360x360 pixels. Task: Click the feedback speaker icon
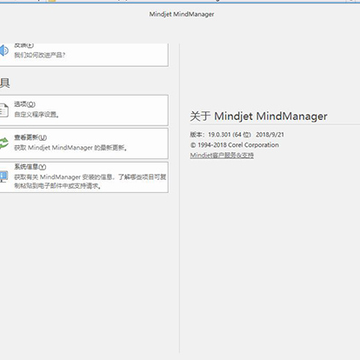click(4, 51)
